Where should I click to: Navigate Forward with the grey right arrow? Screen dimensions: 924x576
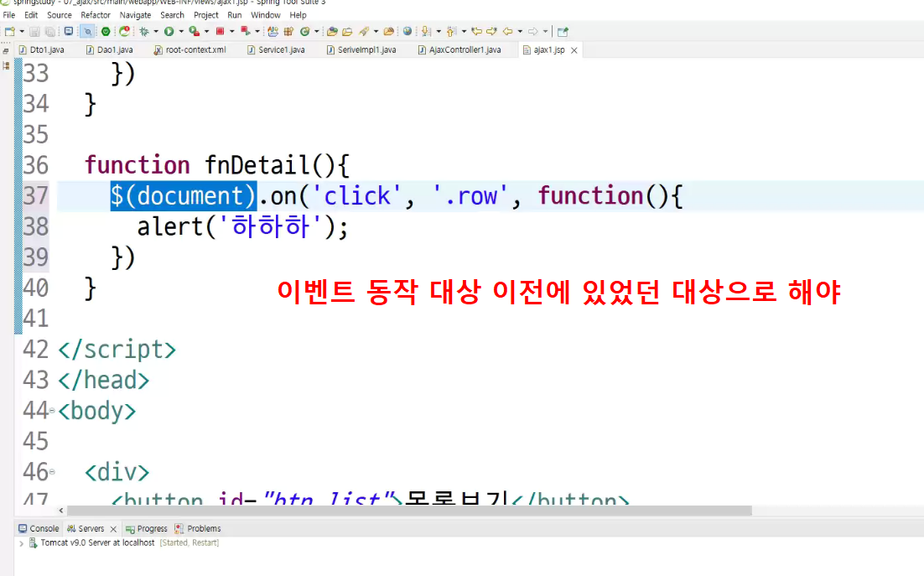(532, 31)
